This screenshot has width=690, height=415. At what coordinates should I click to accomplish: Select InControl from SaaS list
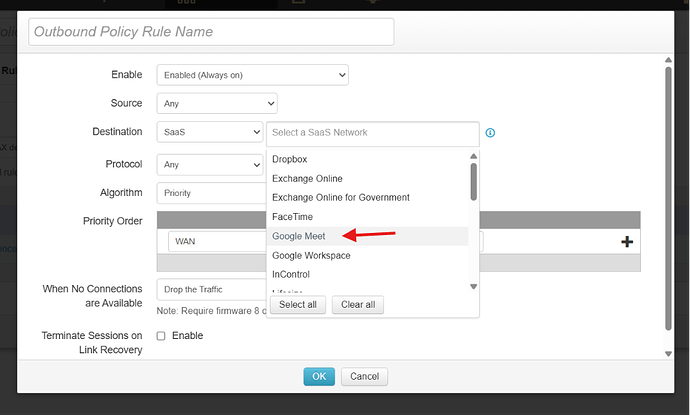pyautogui.click(x=367, y=275)
